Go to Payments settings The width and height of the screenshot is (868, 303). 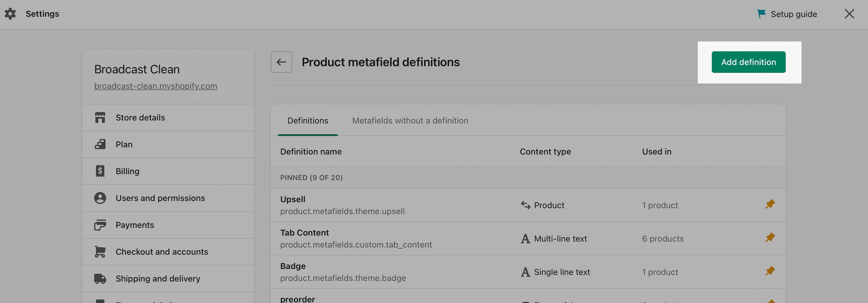coord(134,225)
